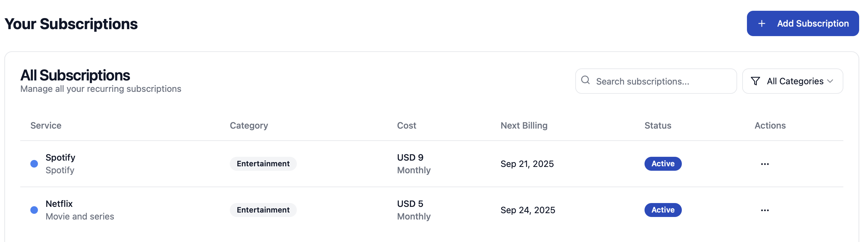The height and width of the screenshot is (242, 868).
Task: Focus the Search subscriptions input field
Action: tap(660, 81)
